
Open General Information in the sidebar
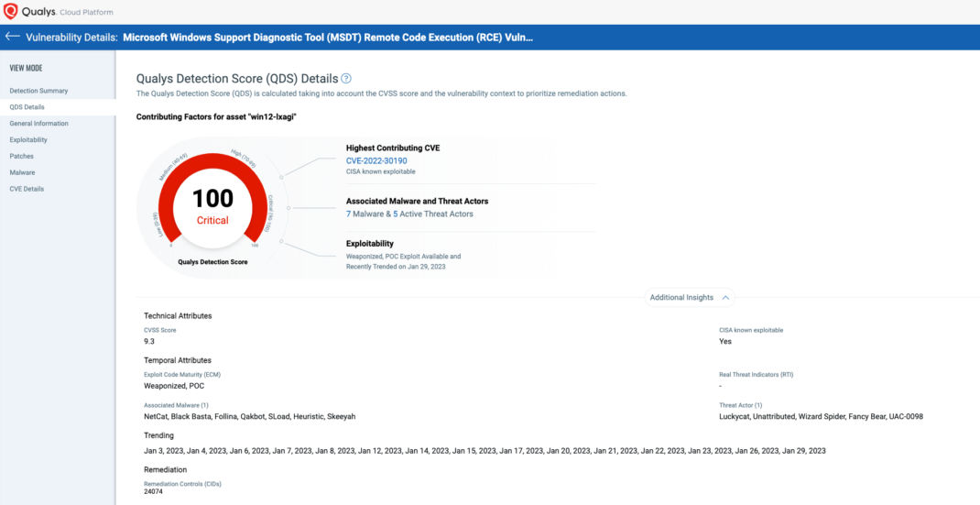click(38, 124)
